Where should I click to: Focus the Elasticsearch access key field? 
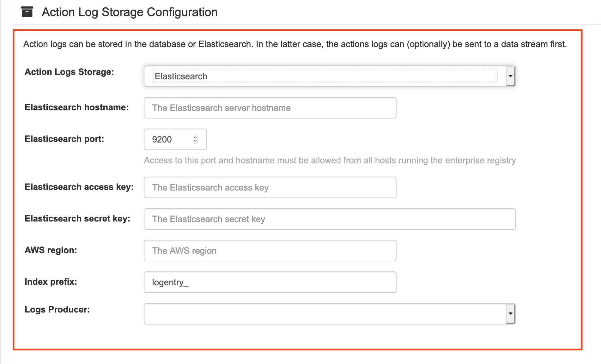click(270, 187)
